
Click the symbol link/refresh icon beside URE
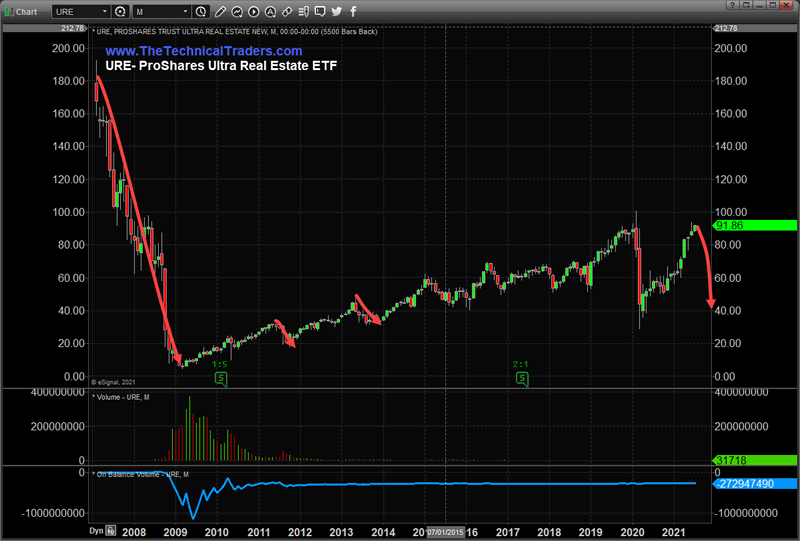pos(121,11)
